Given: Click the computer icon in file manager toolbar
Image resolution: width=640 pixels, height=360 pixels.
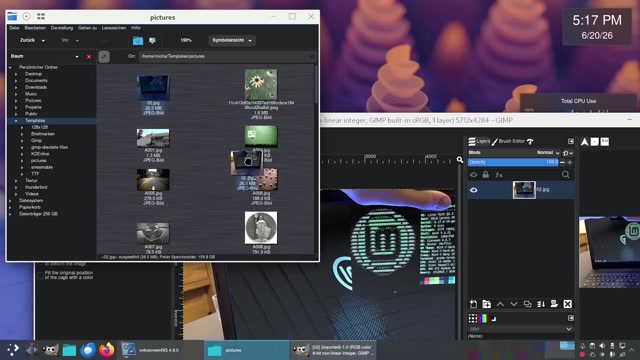Looking at the screenshot, I should pyautogui.click(x=152, y=40).
